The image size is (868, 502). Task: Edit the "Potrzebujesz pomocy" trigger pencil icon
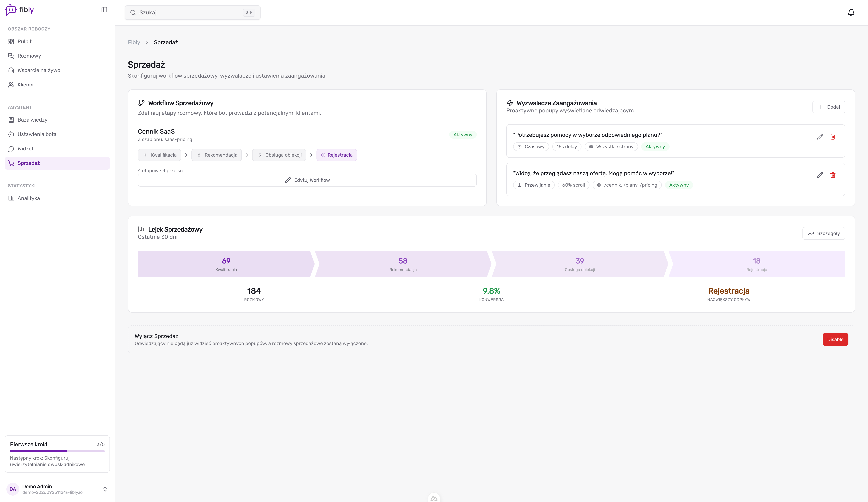(x=820, y=137)
